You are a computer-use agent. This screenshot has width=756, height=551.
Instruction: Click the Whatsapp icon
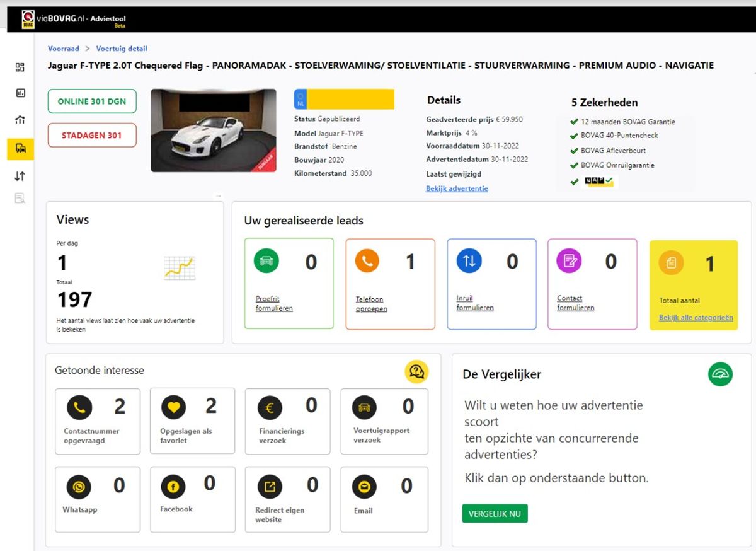tap(79, 487)
